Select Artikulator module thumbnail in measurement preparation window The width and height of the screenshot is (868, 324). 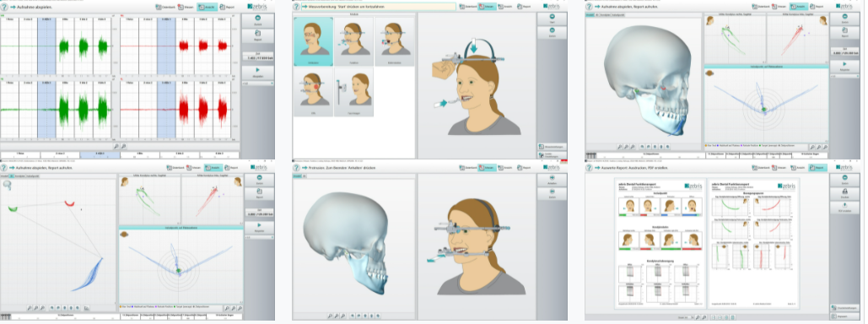click(313, 41)
